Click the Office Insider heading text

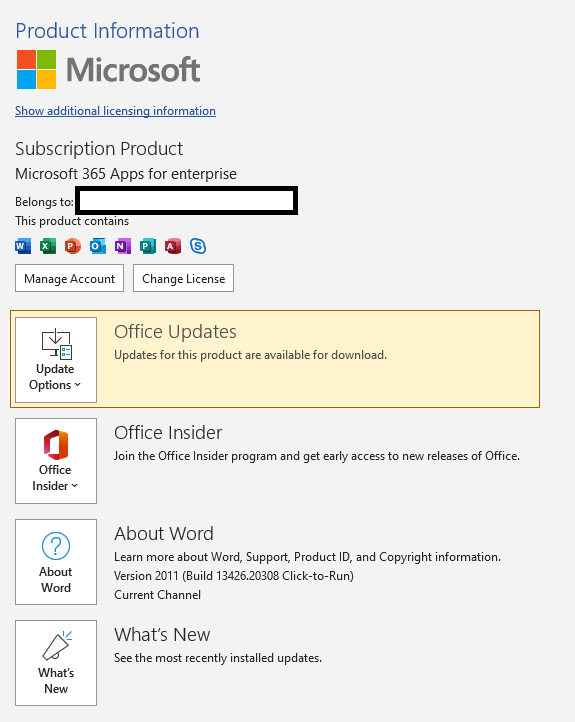[x=168, y=433]
